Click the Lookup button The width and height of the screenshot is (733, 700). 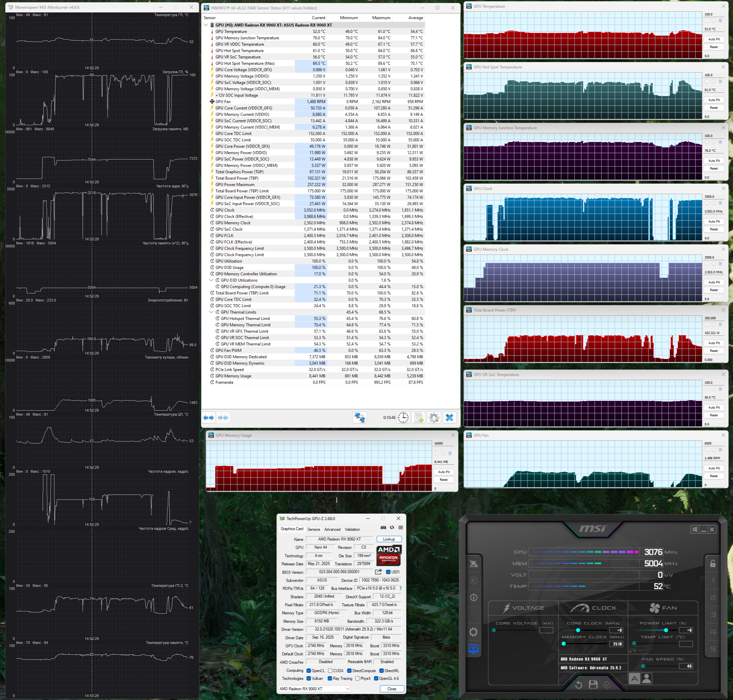(389, 539)
